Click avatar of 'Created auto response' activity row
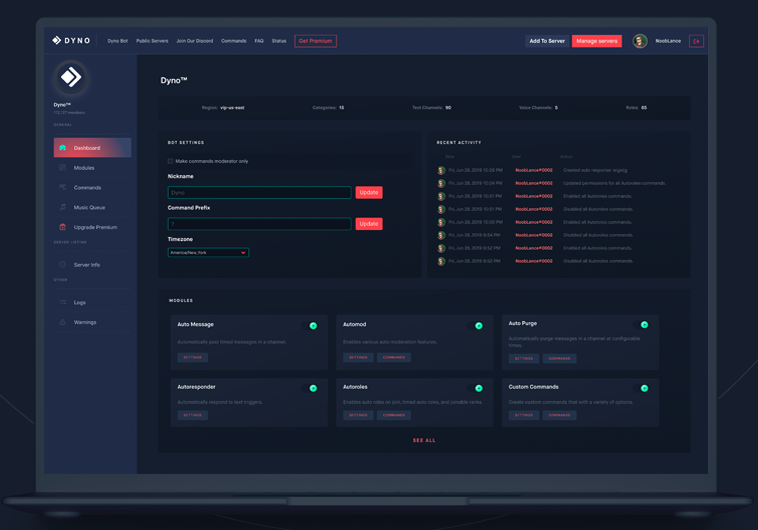 coord(441,170)
